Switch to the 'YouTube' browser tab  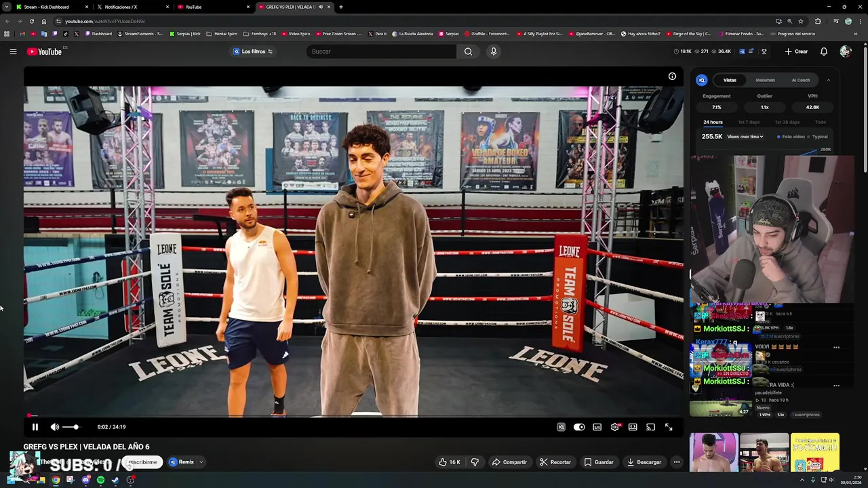pos(213,7)
